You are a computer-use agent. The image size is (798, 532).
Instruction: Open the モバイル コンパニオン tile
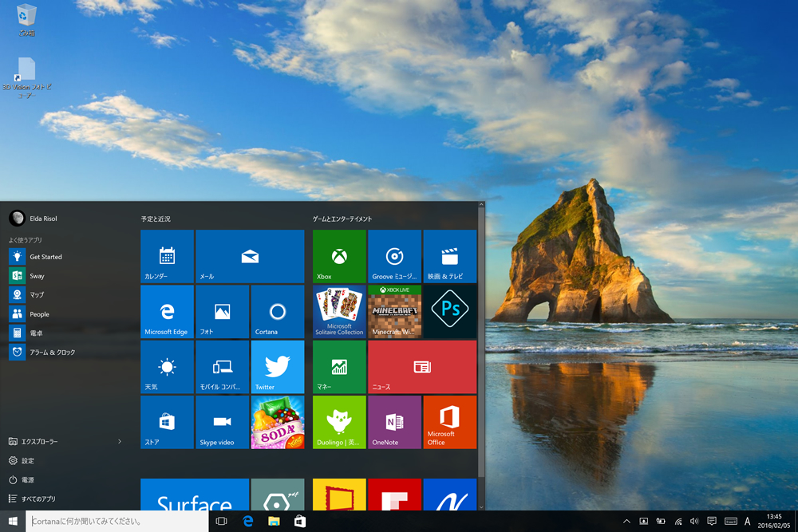(x=223, y=367)
